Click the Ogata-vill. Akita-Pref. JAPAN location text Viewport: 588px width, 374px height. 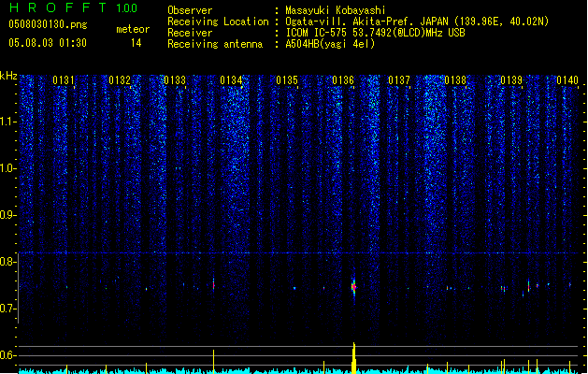[417, 22]
